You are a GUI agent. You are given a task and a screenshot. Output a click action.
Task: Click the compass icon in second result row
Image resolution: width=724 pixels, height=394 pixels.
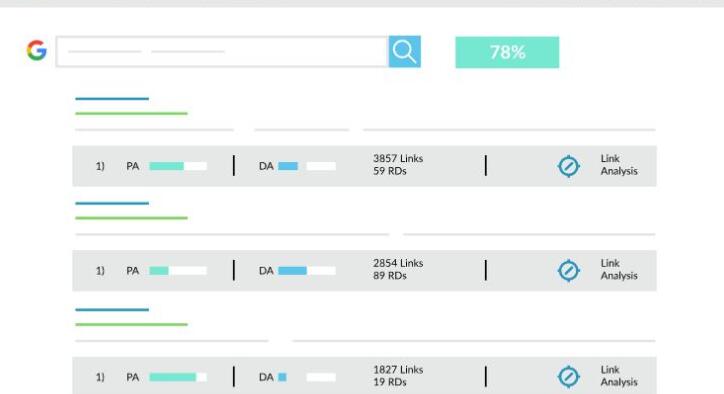(x=568, y=271)
